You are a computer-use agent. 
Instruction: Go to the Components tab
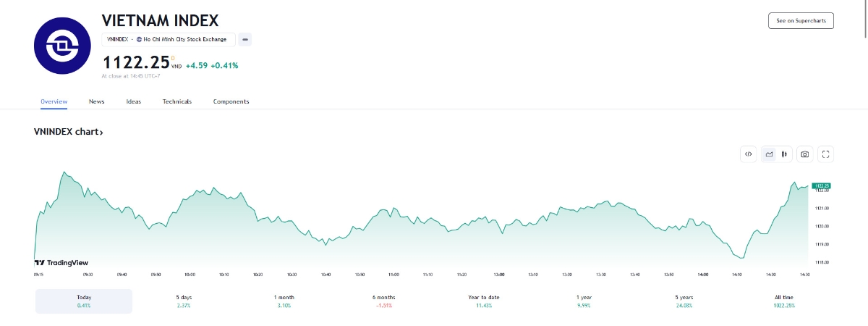tap(231, 101)
